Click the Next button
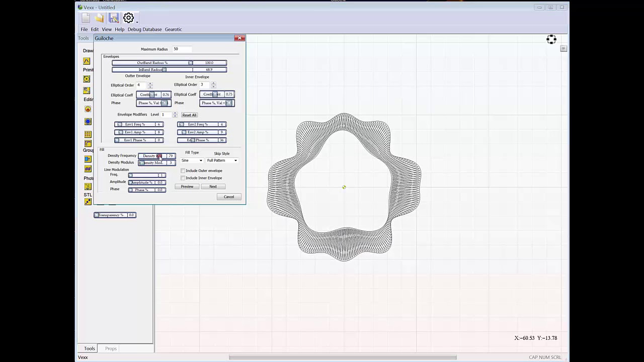 coord(213,187)
